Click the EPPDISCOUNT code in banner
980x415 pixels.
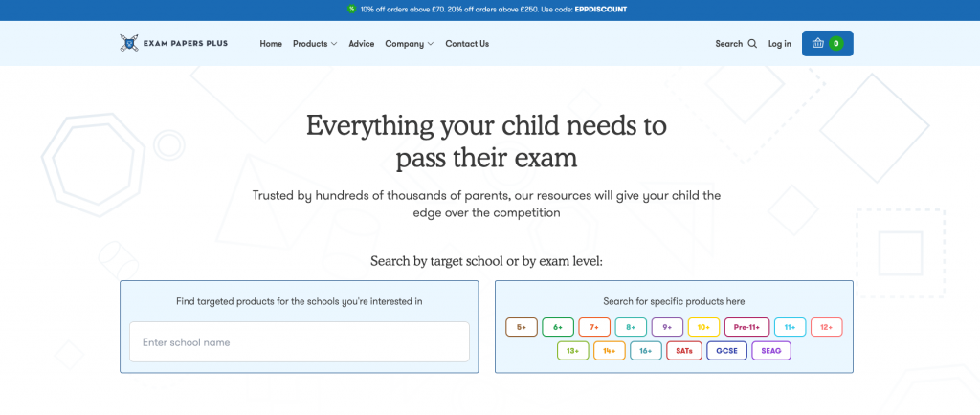click(x=601, y=10)
